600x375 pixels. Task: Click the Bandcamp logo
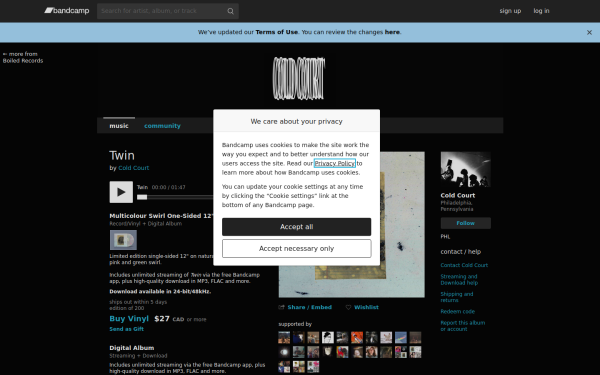67,11
